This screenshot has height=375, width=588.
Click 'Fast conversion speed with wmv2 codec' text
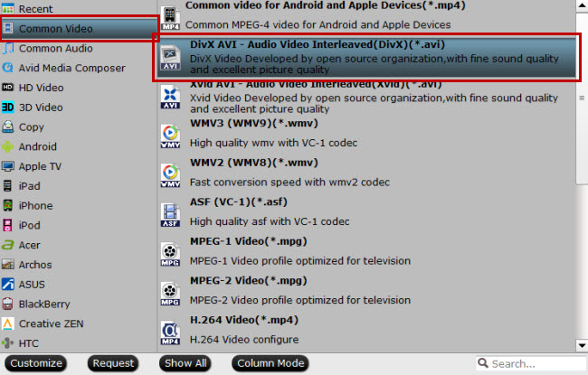click(289, 182)
